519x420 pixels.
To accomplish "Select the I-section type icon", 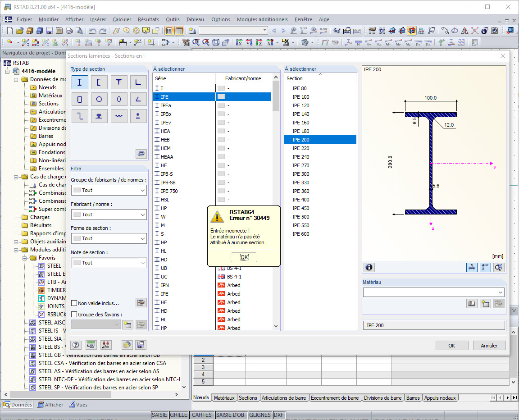I will (x=80, y=82).
